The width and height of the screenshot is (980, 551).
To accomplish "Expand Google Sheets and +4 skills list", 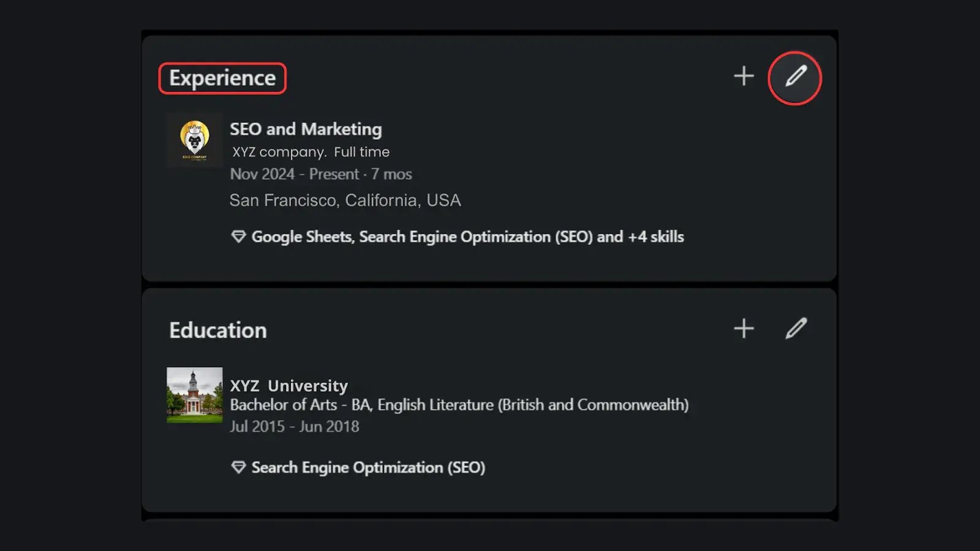I will point(467,237).
